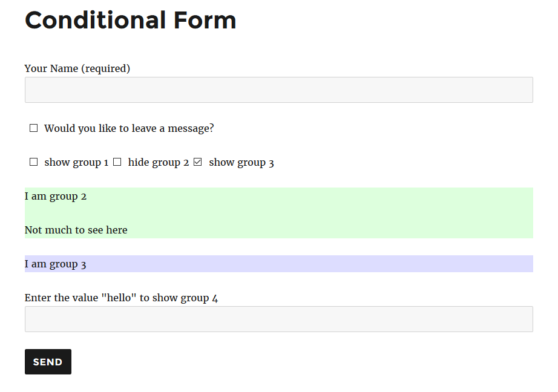Click the 'Conditional Form' page heading

(131, 21)
